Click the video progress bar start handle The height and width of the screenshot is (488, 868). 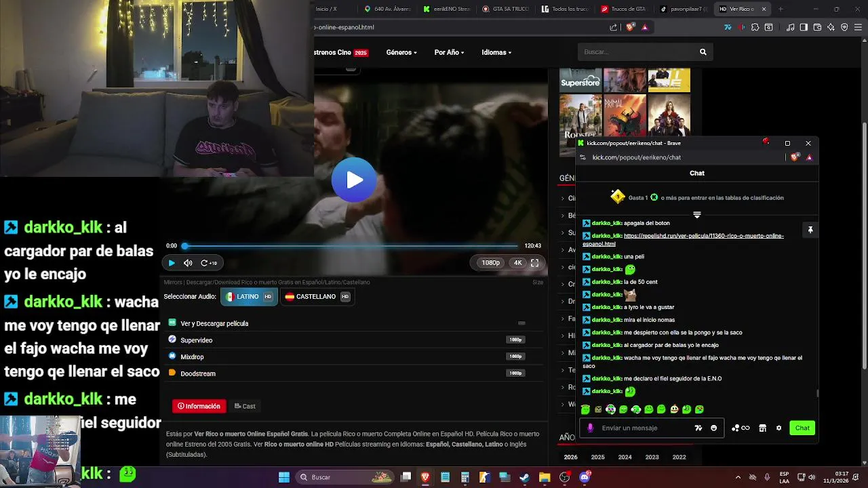[x=184, y=246]
